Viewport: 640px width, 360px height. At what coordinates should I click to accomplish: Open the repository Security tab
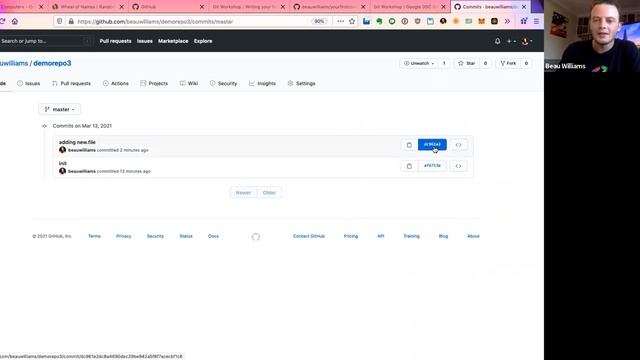click(x=223, y=83)
